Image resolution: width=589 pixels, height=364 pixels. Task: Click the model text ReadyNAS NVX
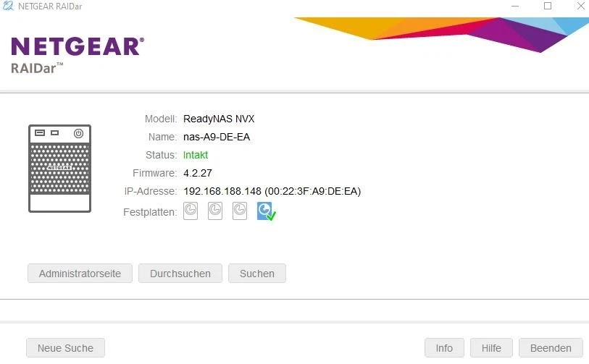click(219, 119)
